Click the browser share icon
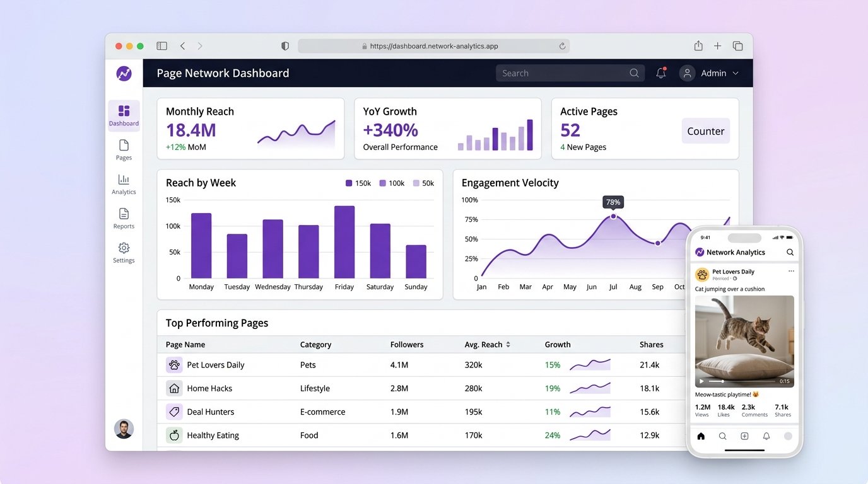 698,46
